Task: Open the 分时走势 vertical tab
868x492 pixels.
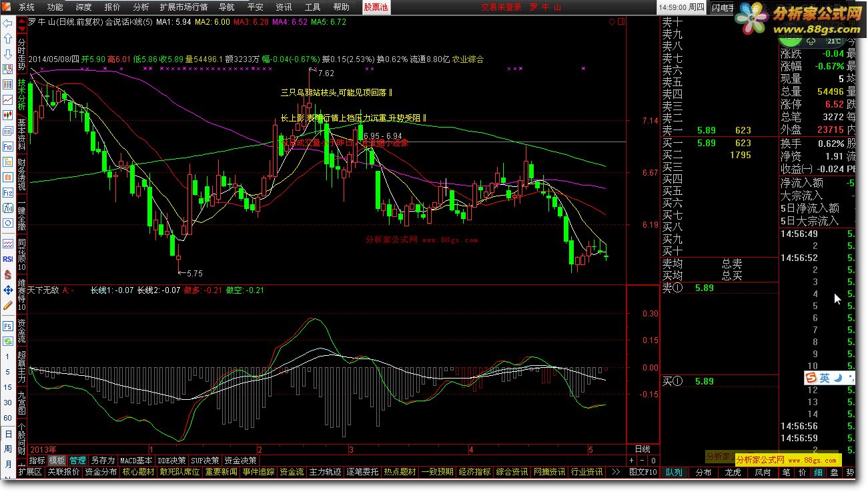Action: click(22, 53)
